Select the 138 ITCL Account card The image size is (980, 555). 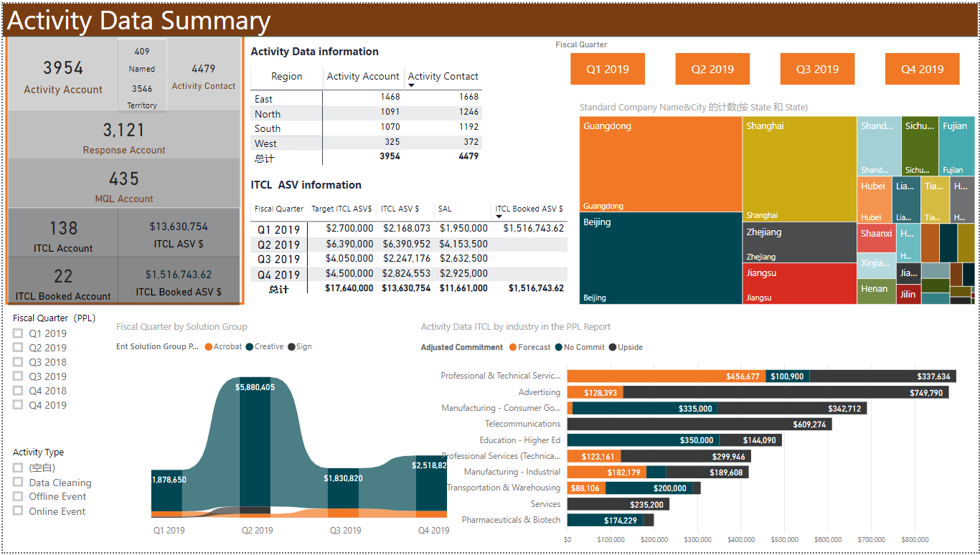pyautogui.click(x=63, y=232)
